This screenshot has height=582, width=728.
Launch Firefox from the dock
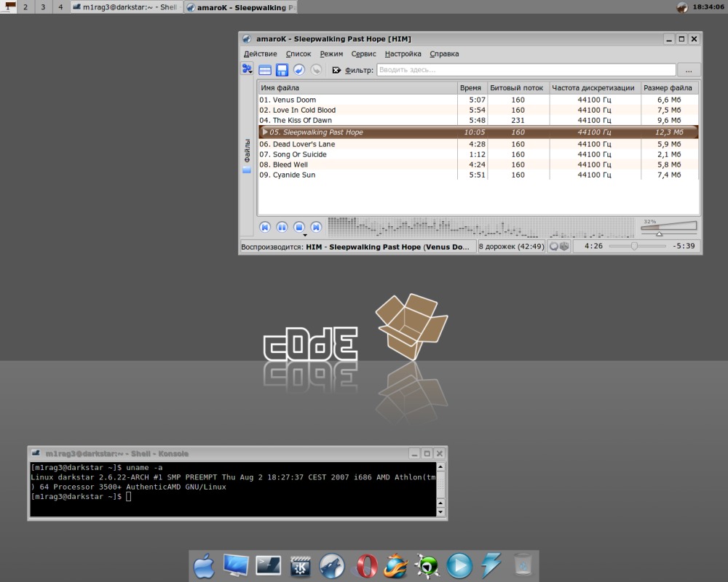(x=395, y=566)
